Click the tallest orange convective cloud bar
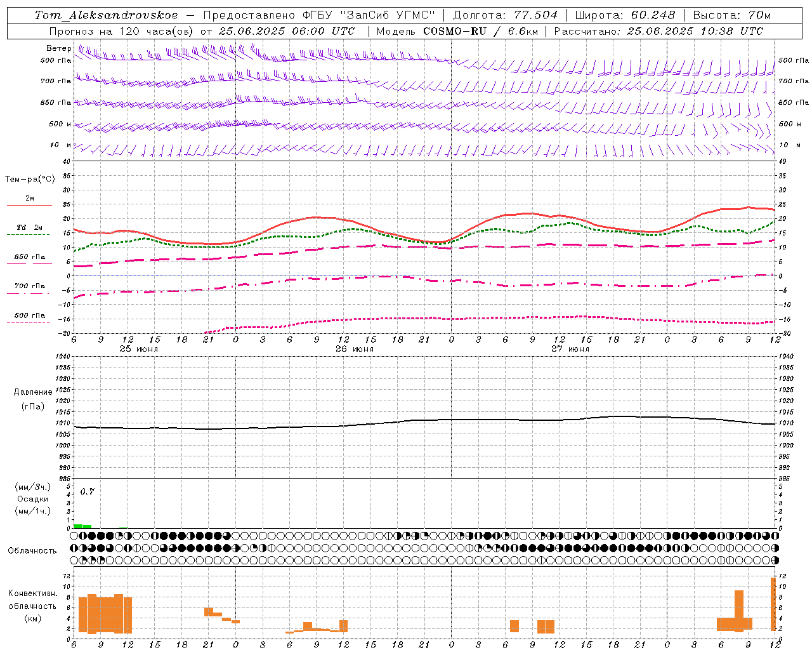 (773, 604)
